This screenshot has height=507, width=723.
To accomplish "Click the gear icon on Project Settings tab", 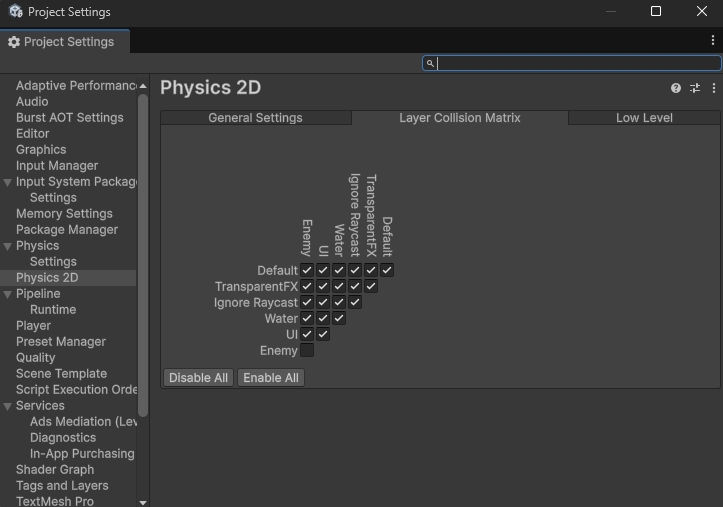I will pyautogui.click(x=14, y=42).
